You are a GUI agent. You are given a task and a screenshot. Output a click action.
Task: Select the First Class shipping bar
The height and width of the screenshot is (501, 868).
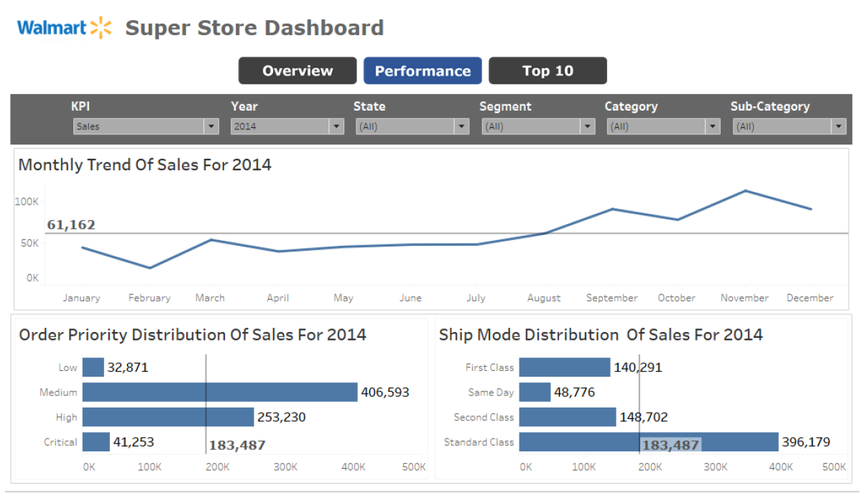564,367
